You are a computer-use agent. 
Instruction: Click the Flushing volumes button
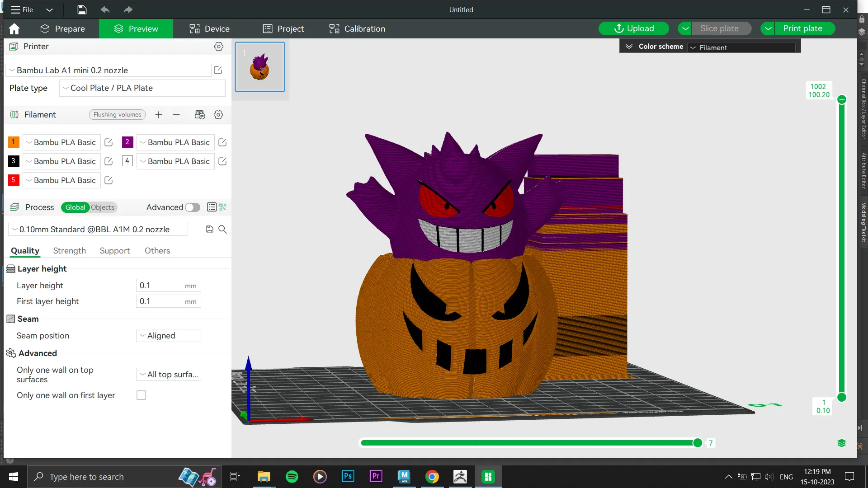(117, 115)
